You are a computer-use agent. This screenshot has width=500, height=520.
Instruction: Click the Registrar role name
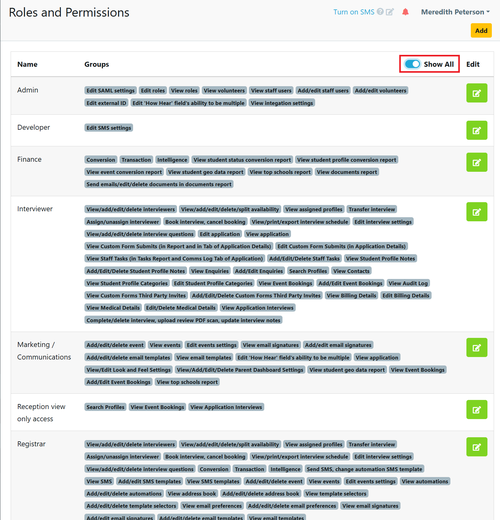point(31,444)
